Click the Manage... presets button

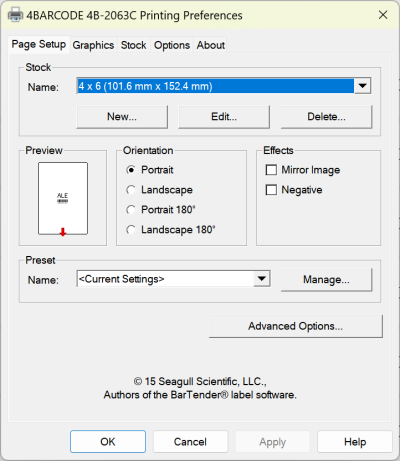[x=326, y=279]
